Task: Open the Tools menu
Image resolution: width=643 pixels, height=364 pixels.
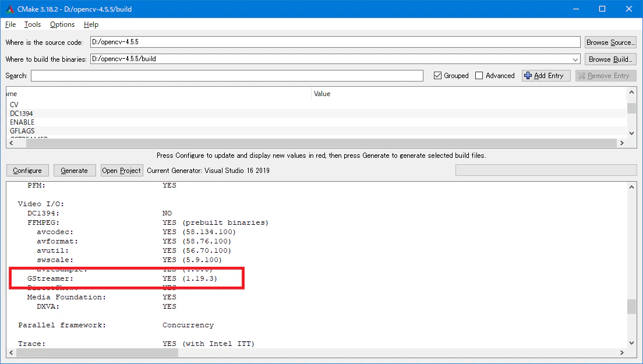Action: tap(33, 24)
